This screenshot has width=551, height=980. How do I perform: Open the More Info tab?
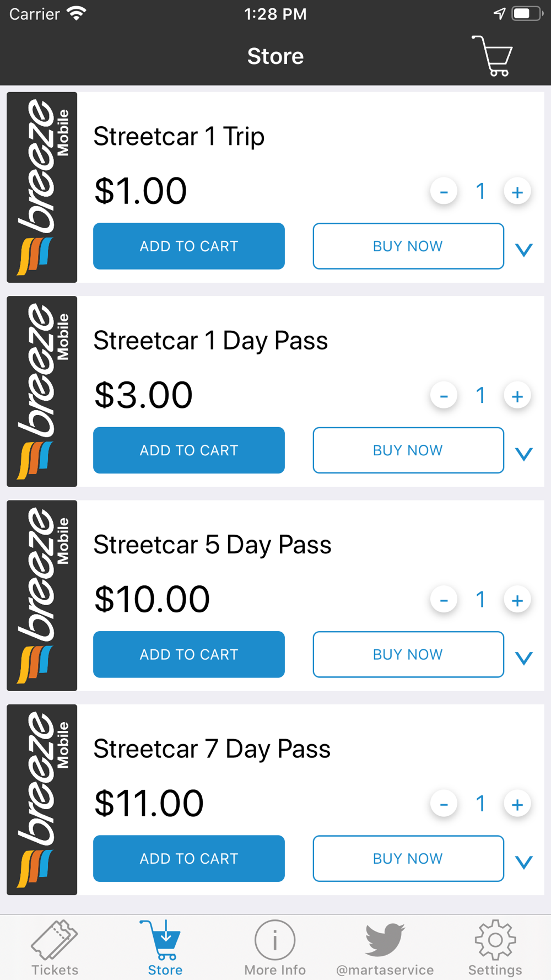point(275,948)
